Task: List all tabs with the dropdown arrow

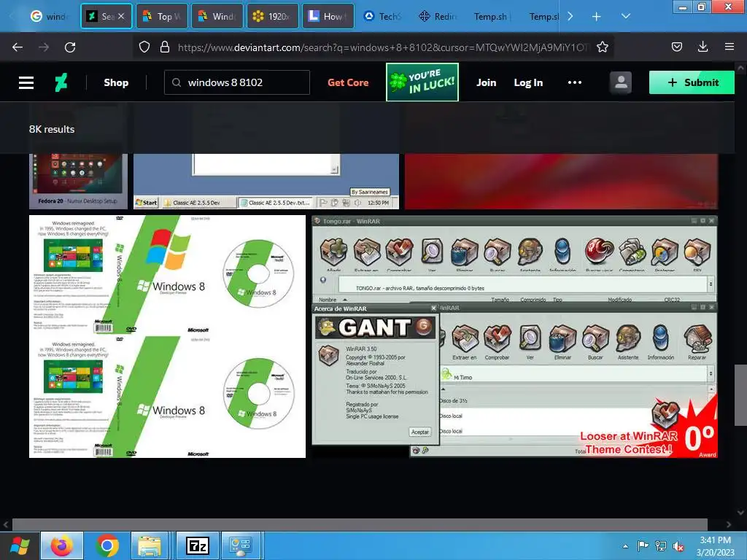Action: click(x=626, y=16)
